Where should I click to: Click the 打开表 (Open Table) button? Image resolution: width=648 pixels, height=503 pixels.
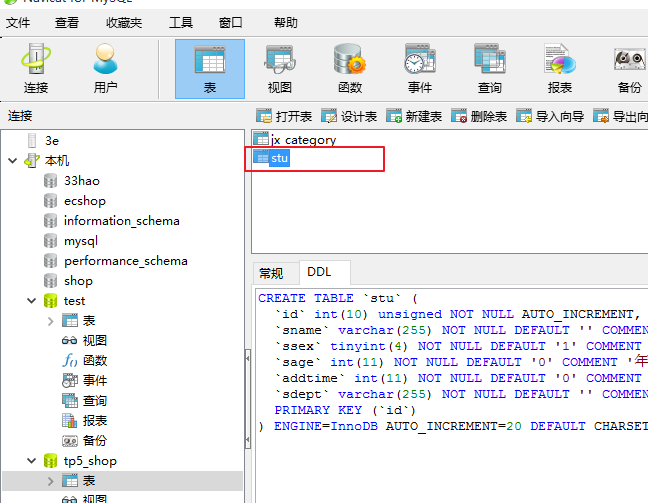(x=284, y=117)
